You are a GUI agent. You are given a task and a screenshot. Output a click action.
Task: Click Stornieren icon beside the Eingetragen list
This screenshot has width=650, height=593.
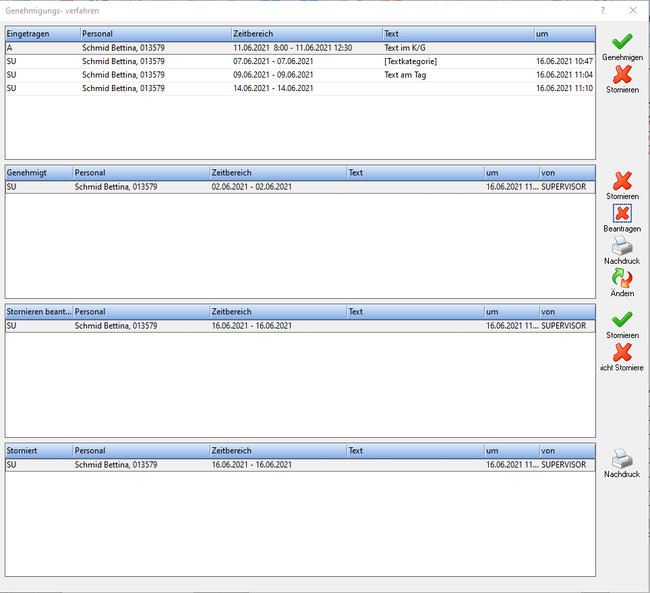622,75
